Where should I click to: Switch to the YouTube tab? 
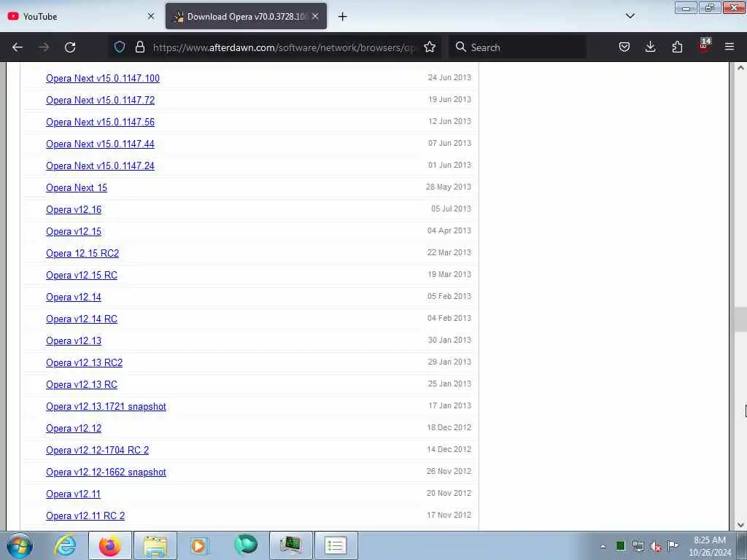[x=81, y=16]
